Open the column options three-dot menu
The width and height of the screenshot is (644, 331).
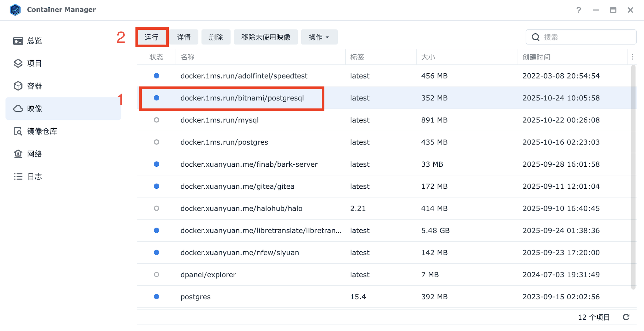point(632,57)
